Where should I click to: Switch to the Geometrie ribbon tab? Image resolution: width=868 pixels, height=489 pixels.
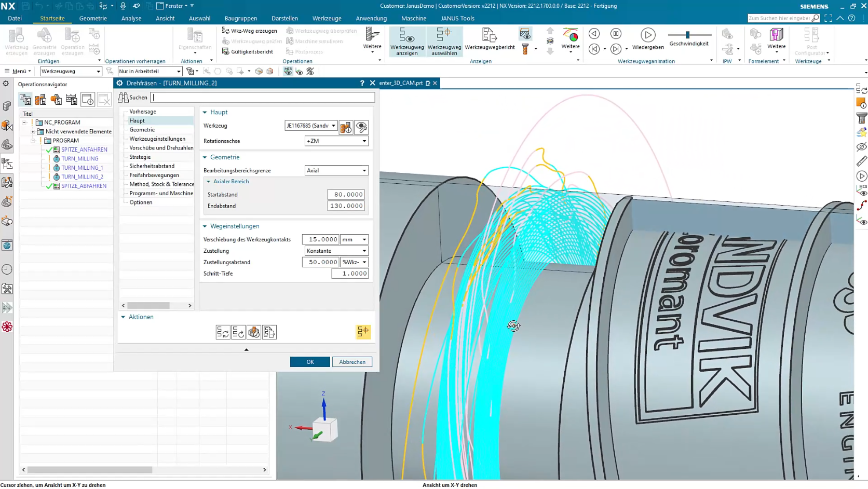pos(93,18)
